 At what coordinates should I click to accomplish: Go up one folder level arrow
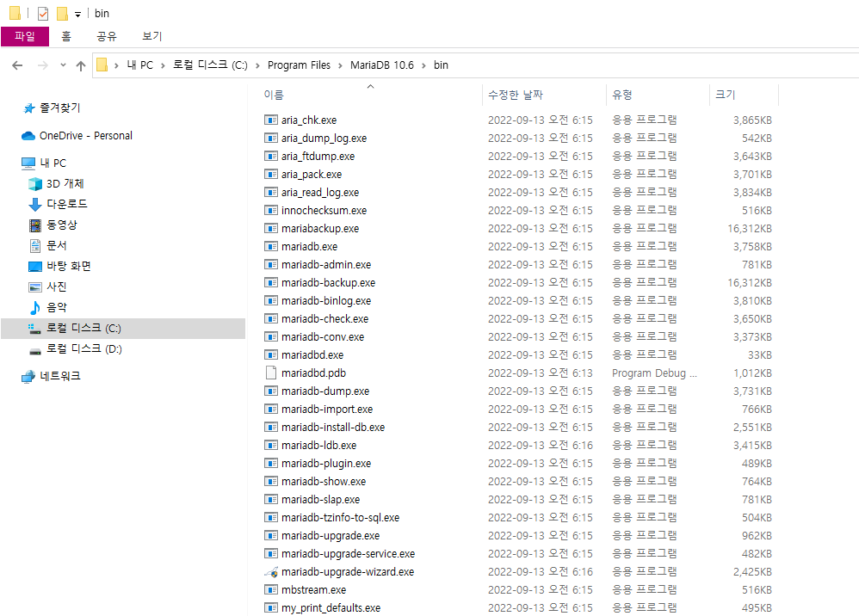pyautogui.click(x=81, y=65)
